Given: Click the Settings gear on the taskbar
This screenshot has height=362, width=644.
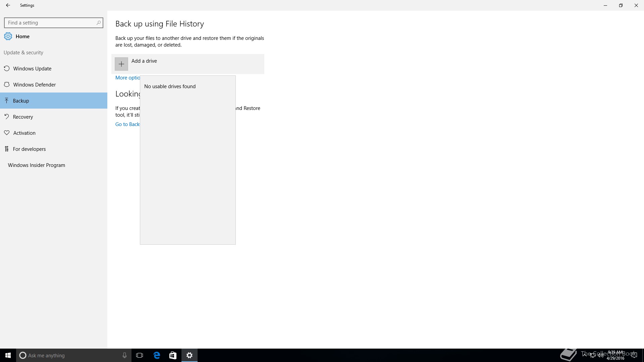Looking at the screenshot, I should pos(190,355).
